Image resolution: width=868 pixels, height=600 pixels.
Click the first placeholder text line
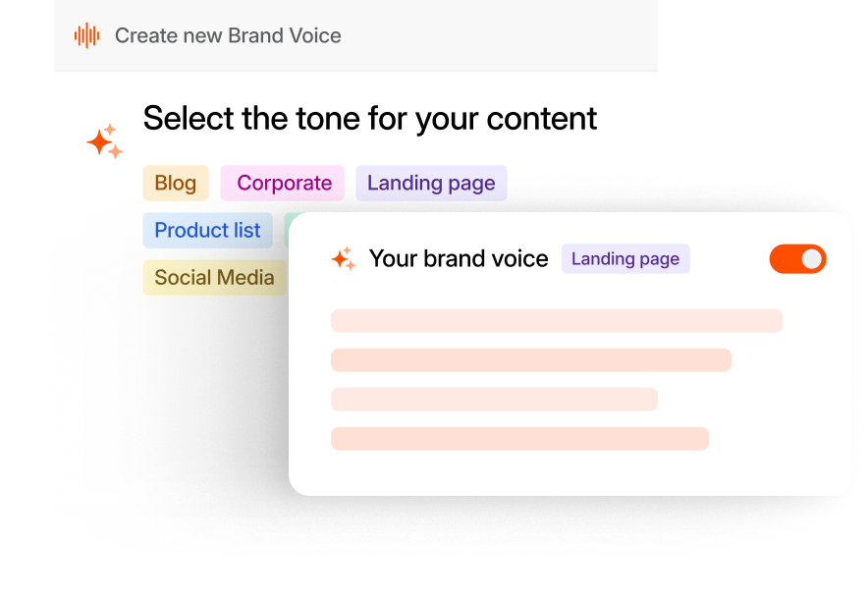[x=556, y=320]
